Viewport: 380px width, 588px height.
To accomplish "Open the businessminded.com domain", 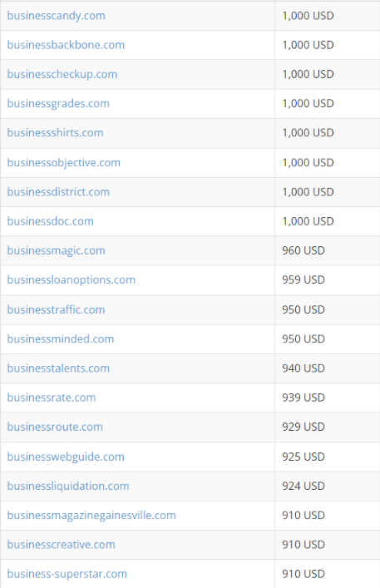I will 61,339.
